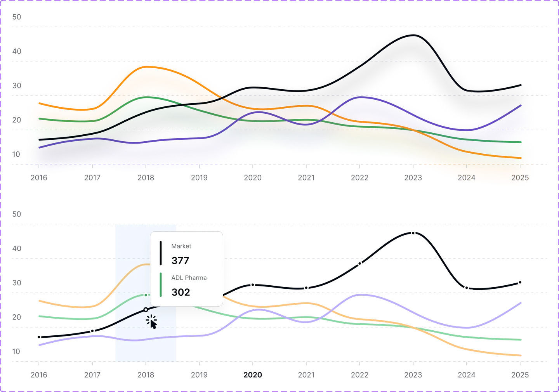The width and height of the screenshot is (559, 392).
Task: Select the "2018" axis label in the upper chart
Action: pyautogui.click(x=146, y=178)
